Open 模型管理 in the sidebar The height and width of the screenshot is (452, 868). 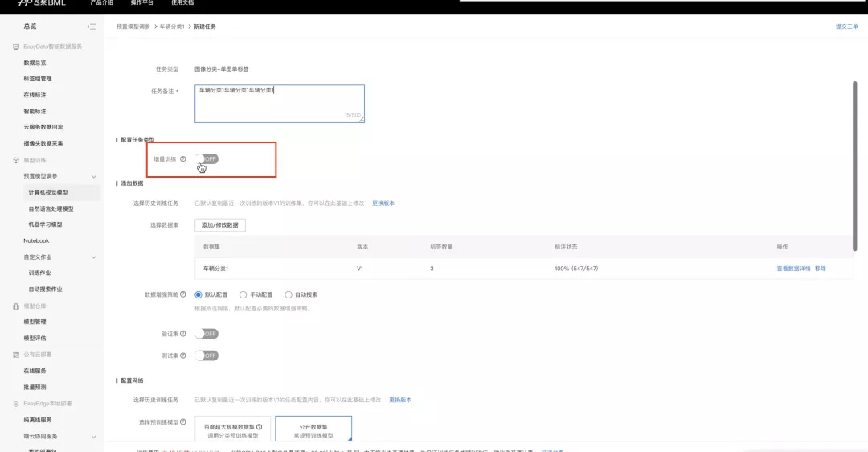click(x=35, y=322)
